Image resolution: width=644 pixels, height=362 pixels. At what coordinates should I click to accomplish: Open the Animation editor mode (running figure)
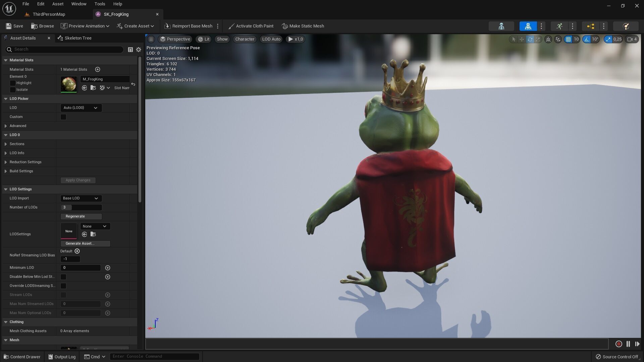[559, 26]
